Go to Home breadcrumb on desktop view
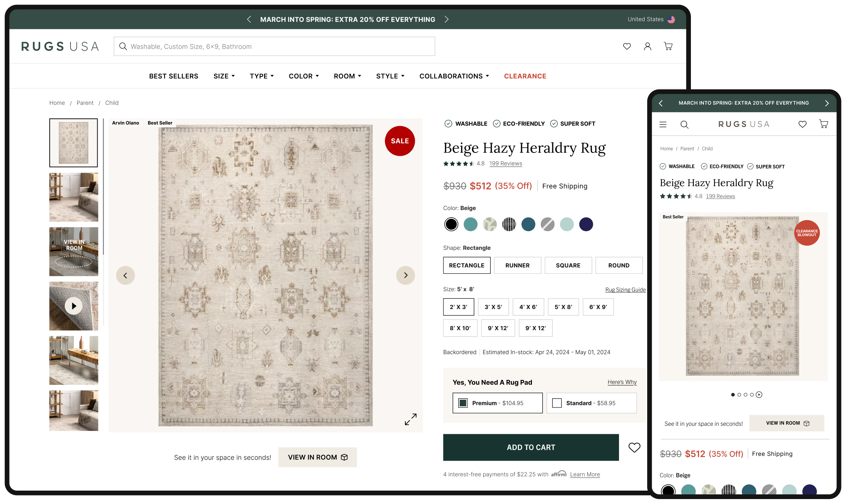The image size is (846, 504). click(x=57, y=103)
